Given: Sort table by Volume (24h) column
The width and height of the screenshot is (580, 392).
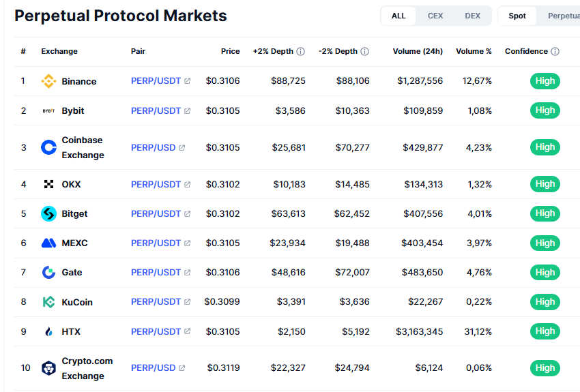Looking at the screenshot, I should point(418,52).
